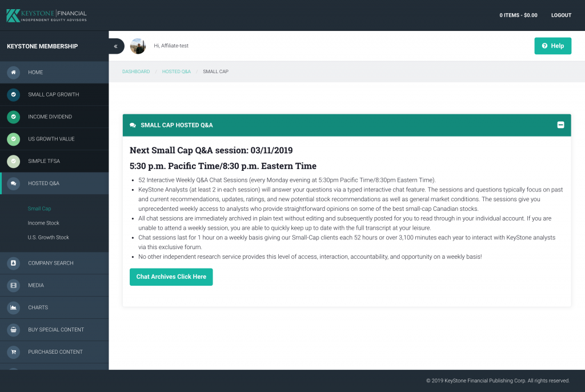Viewport: 585px width, 392px height.
Task: Click the Home icon in sidebar
Action: (14, 73)
